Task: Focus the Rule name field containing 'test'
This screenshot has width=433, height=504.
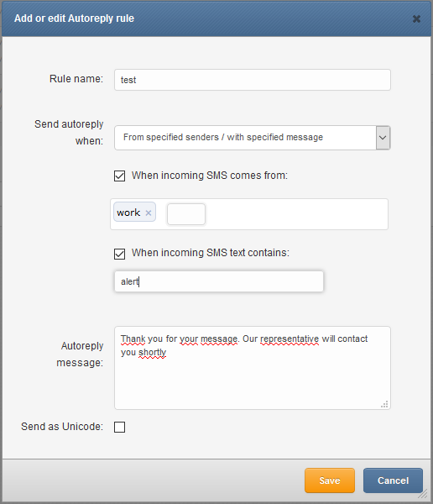Action: point(252,80)
